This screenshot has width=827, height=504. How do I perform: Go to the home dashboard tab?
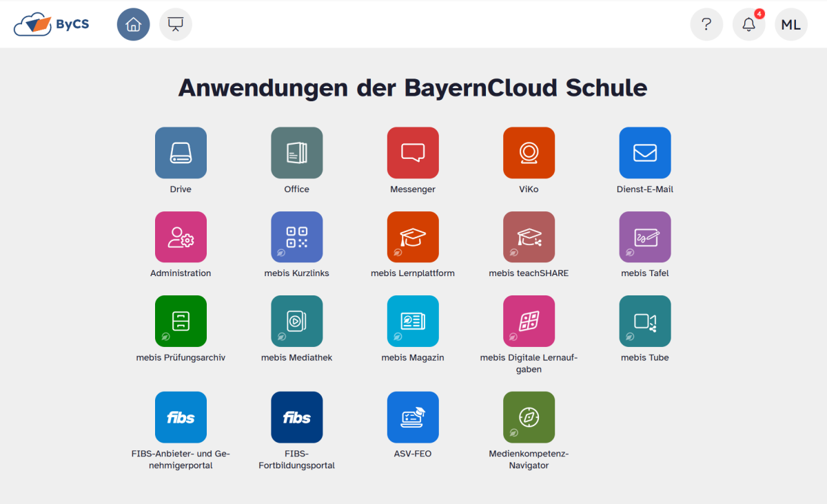(x=134, y=25)
